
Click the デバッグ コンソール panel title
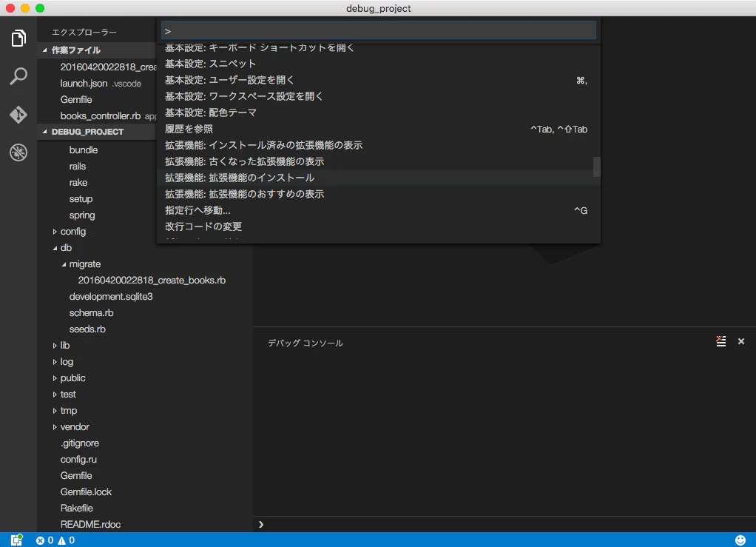click(x=306, y=343)
